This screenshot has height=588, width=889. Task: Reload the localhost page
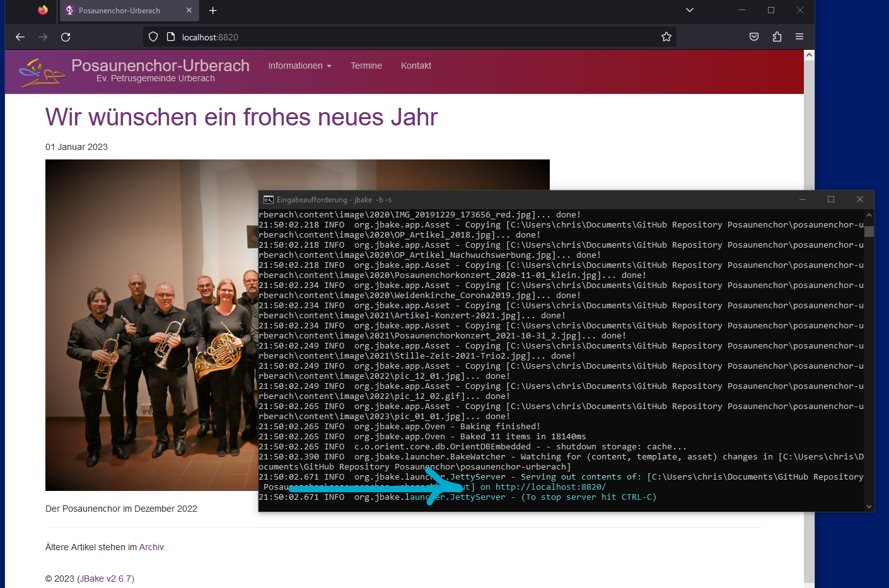click(x=66, y=37)
